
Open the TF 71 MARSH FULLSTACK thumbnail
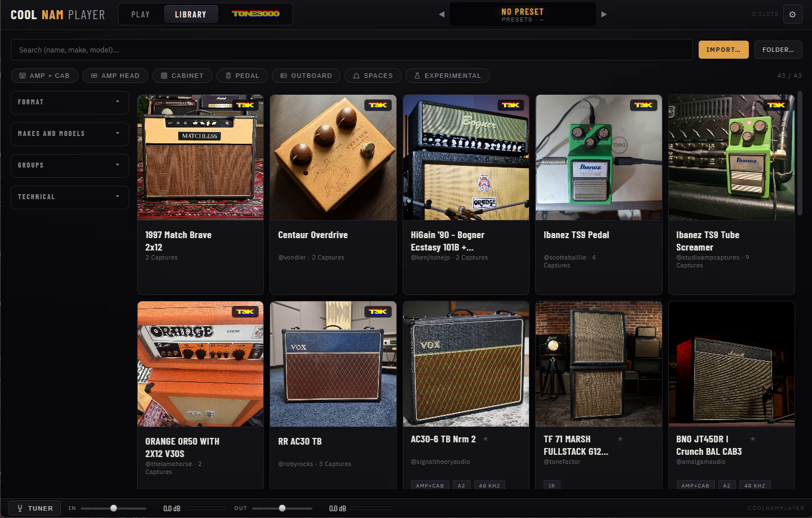[599, 364]
